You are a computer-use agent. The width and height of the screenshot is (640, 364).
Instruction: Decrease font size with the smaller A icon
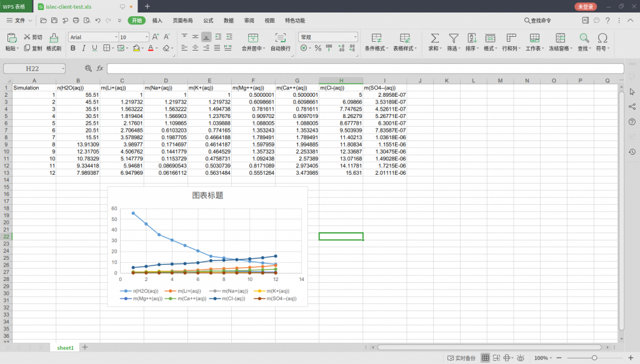click(x=166, y=37)
